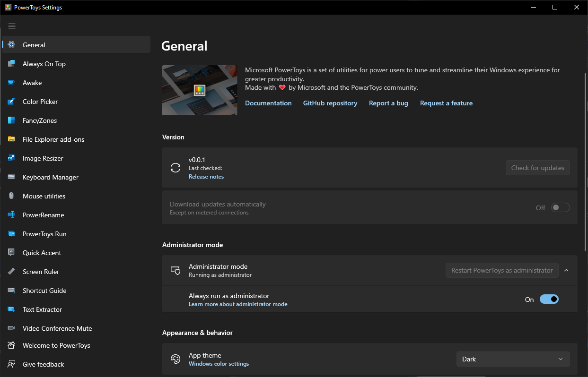Open the App theme Dark dropdown
588x377 pixels.
pyautogui.click(x=513, y=359)
